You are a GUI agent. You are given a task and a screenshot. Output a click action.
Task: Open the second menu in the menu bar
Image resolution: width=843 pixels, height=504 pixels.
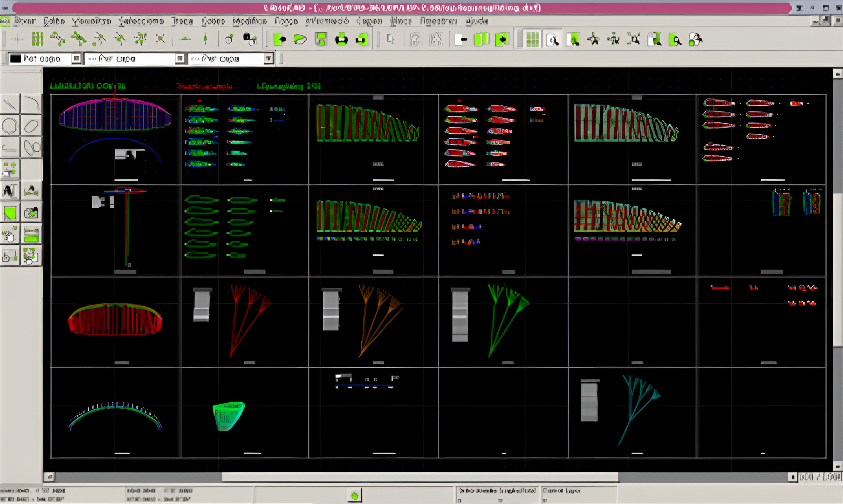tap(54, 21)
